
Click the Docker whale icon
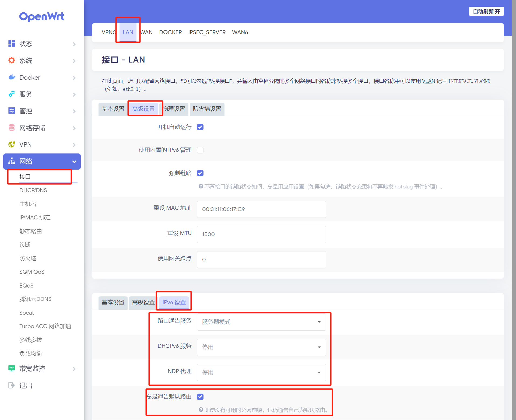12,78
